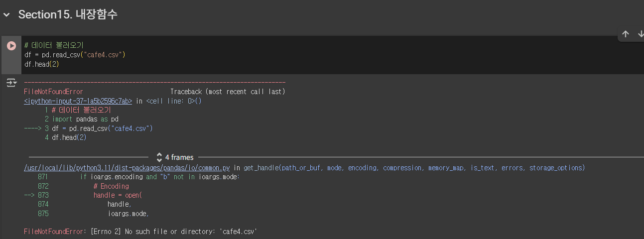Open the pandas/io/common.py file link
The image size is (644, 239).
[x=127, y=168]
